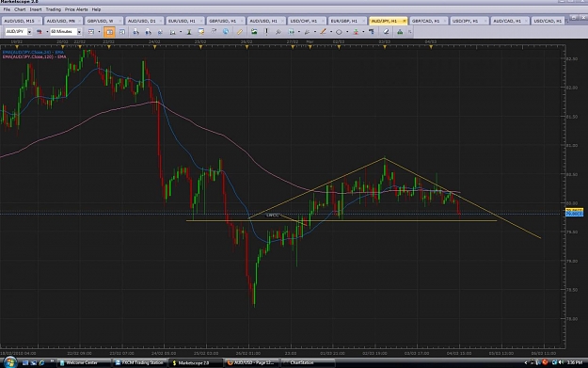Open the File menu
Viewport: 588px width, 368px height.
pos(7,9)
